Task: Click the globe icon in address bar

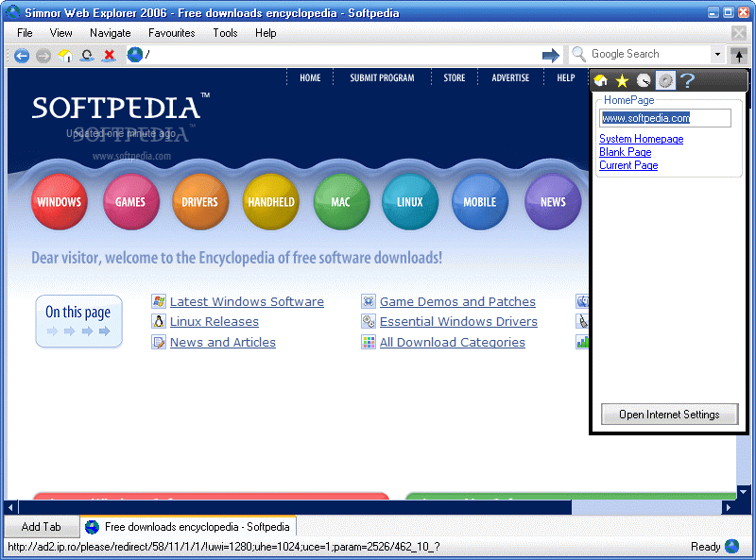Action: tap(134, 55)
